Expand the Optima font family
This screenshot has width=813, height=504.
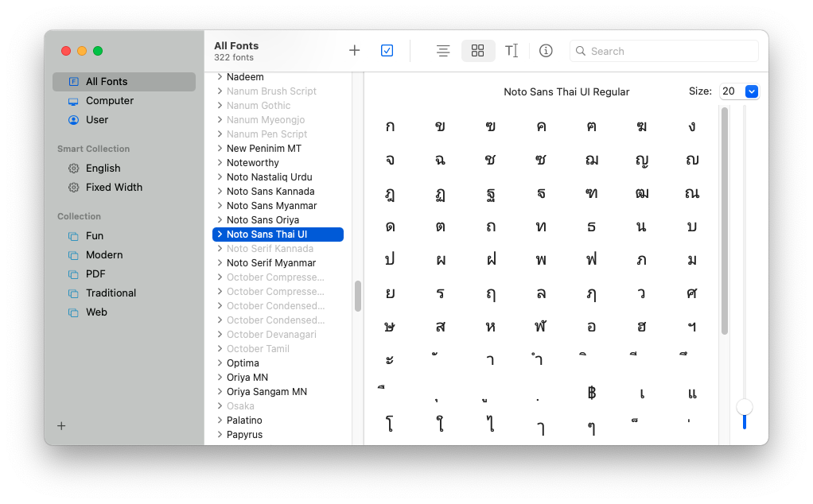coord(220,363)
